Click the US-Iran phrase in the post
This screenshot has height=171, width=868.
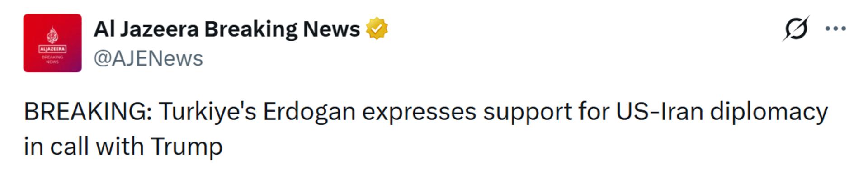point(660,112)
